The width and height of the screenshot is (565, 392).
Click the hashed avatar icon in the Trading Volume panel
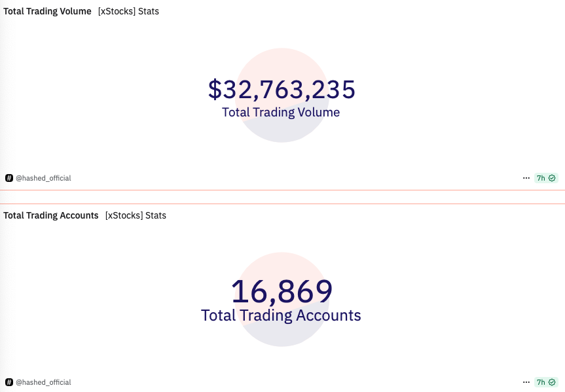(9, 178)
